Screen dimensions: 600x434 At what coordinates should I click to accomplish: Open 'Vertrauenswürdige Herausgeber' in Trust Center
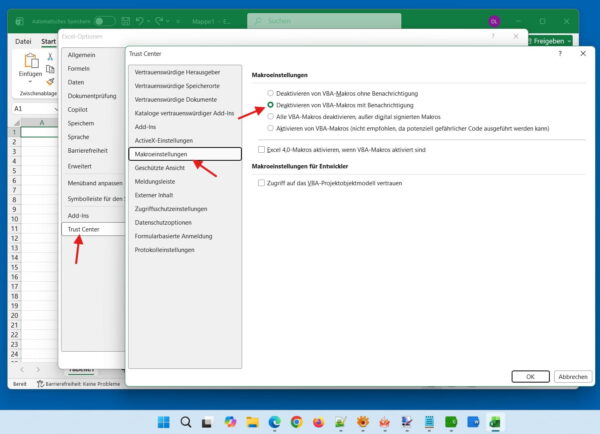tap(185, 72)
